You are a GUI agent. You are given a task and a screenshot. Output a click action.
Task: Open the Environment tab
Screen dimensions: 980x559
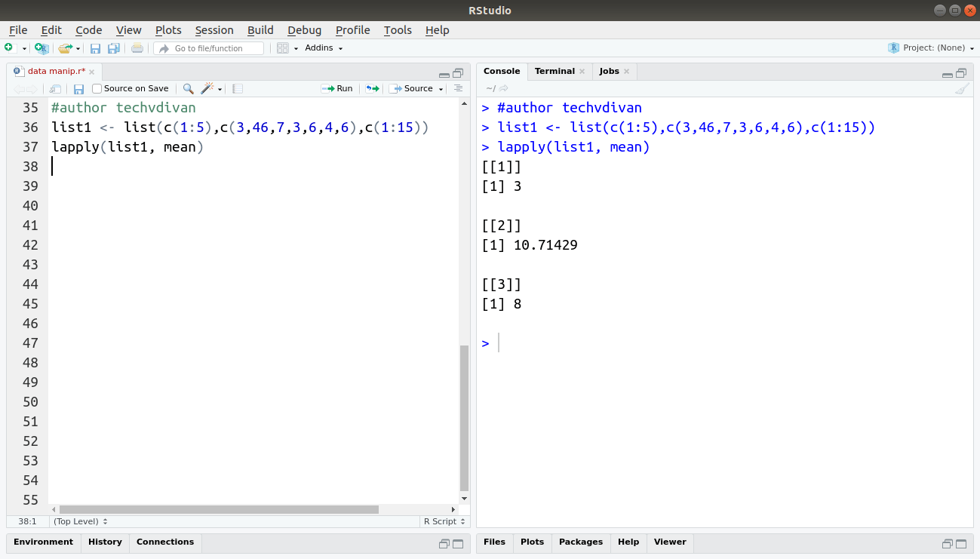43,542
